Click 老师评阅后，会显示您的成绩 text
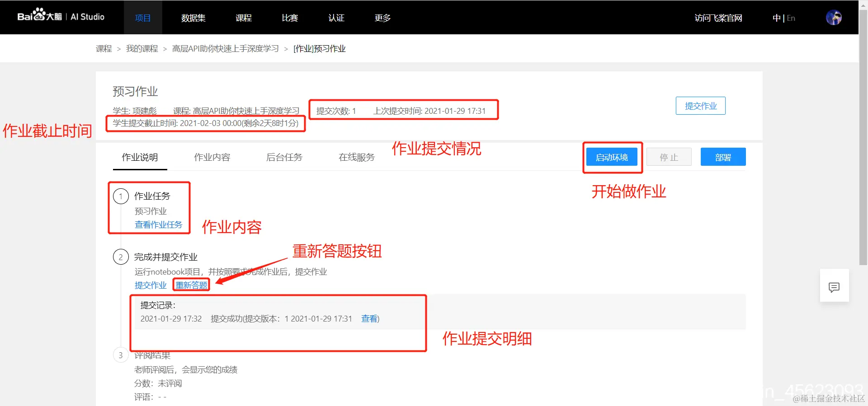This screenshot has width=868, height=406. pos(186,370)
